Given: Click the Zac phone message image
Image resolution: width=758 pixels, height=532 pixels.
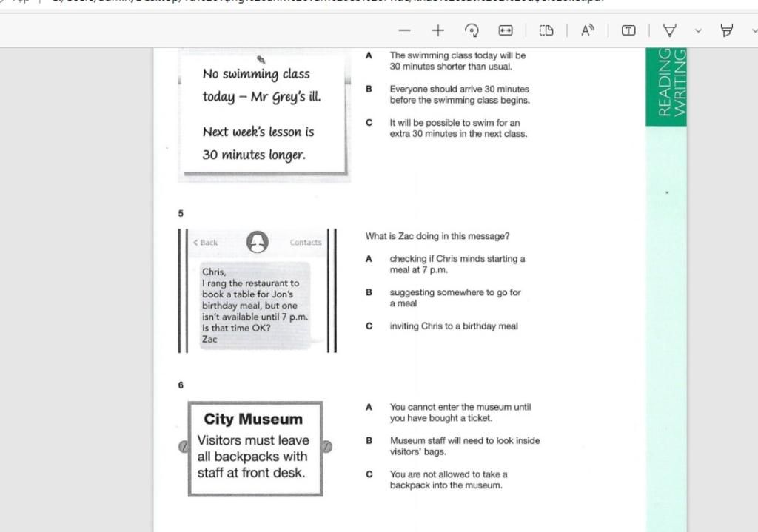Looking at the screenshot, I should 257,290.
